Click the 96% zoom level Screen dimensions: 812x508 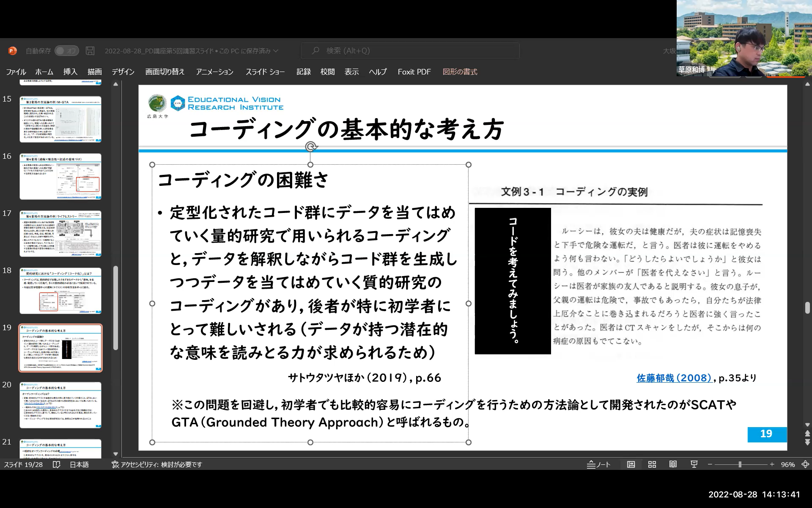[787, 464]
